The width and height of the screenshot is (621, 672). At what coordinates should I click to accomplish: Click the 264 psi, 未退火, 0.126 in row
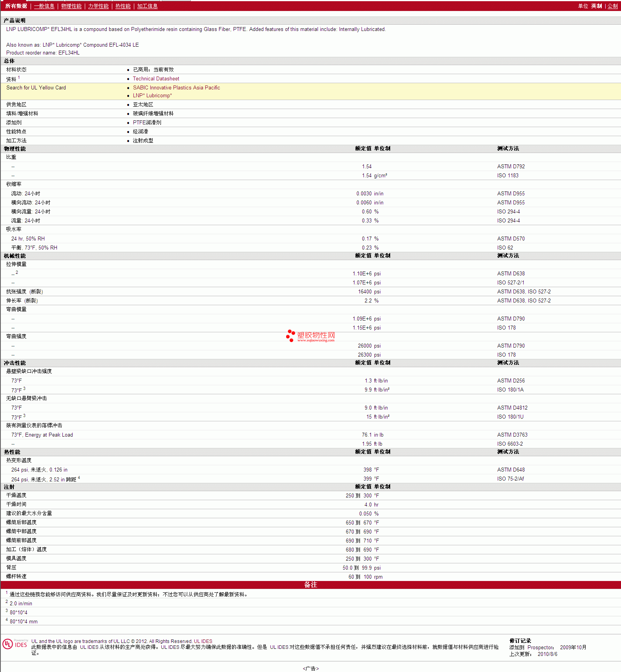(x=310, y=470)
